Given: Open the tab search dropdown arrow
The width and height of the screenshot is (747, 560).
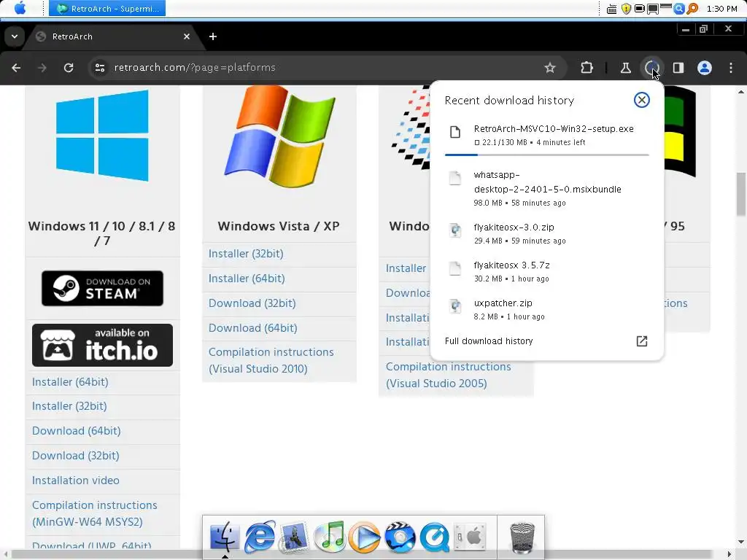Looking at the screenshot, I should click(x=15, y=36).
